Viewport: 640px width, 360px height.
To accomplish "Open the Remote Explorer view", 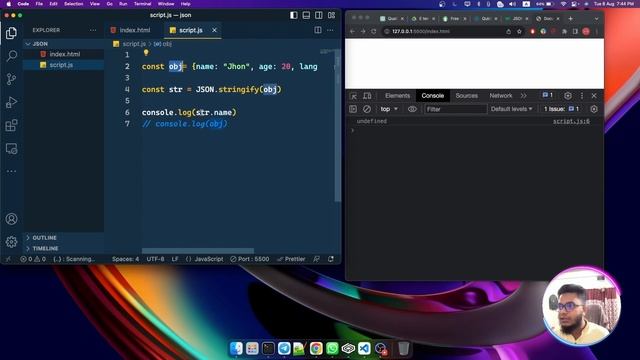I will [x=11, y=149].
